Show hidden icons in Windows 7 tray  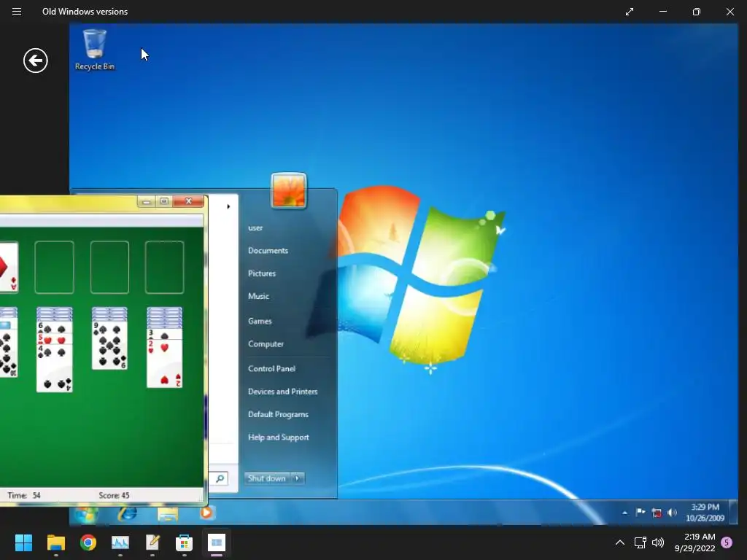coord(624,513)
